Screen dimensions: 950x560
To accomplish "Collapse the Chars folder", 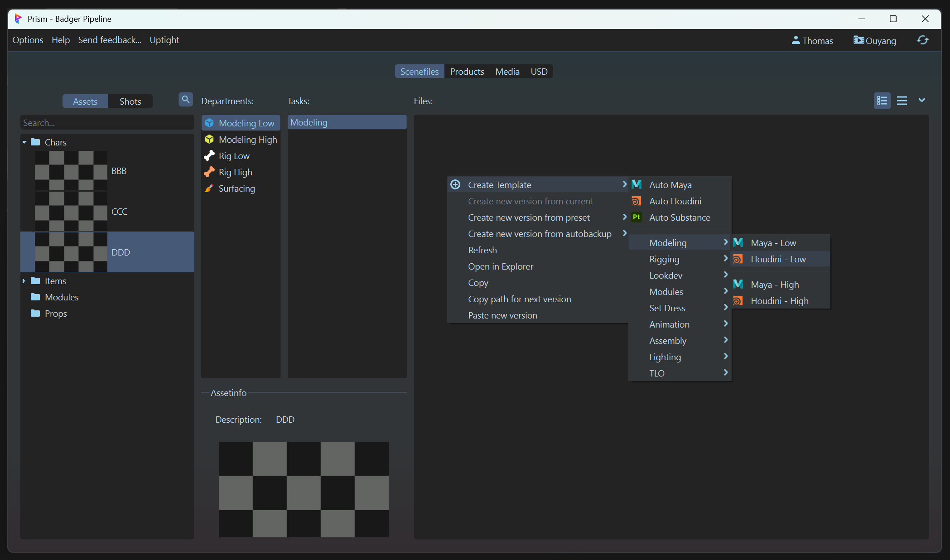I will tap(24, 142).
